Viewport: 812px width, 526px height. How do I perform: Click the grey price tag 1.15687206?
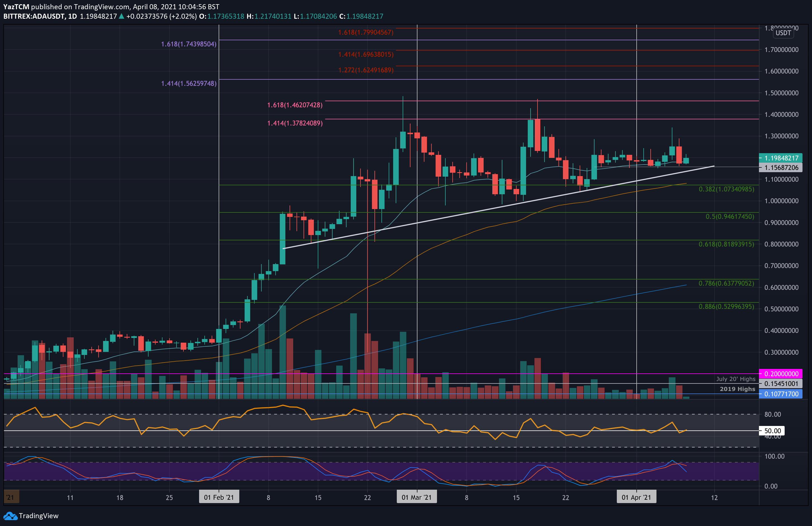[x=781, y=167]
